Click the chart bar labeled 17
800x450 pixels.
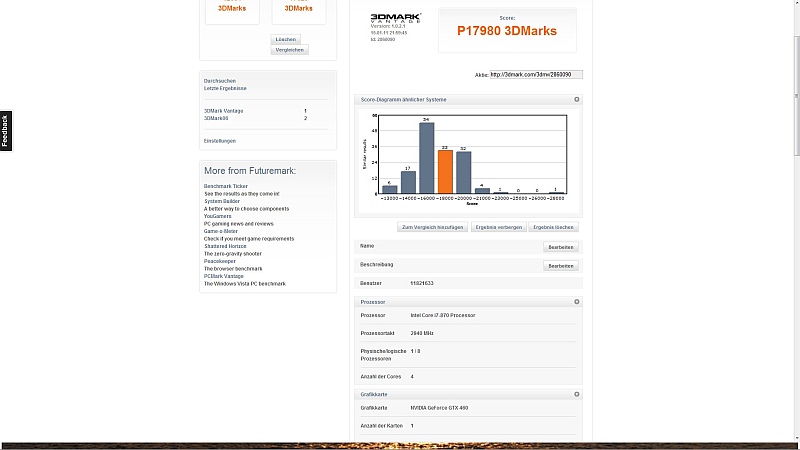pos(408,182)
